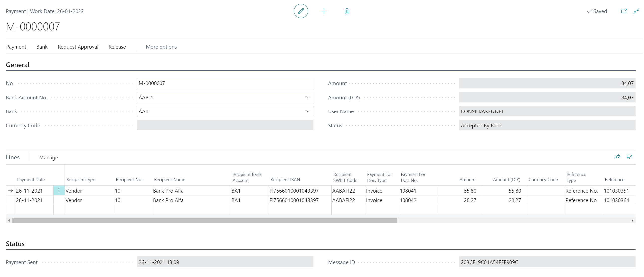The height and width of the screenshot is (277, 644).
Task: Click Recipient Bank Account BA1 in 108042 row
Action: point(249,200)
